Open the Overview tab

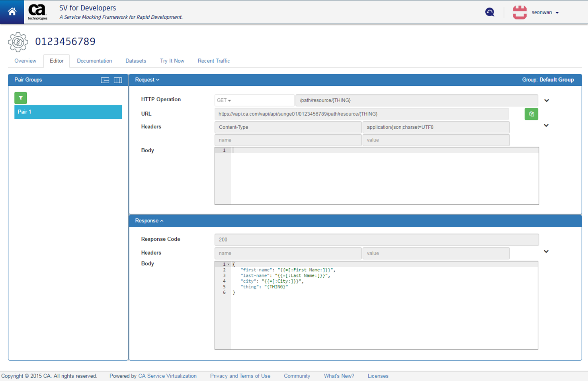25,61
